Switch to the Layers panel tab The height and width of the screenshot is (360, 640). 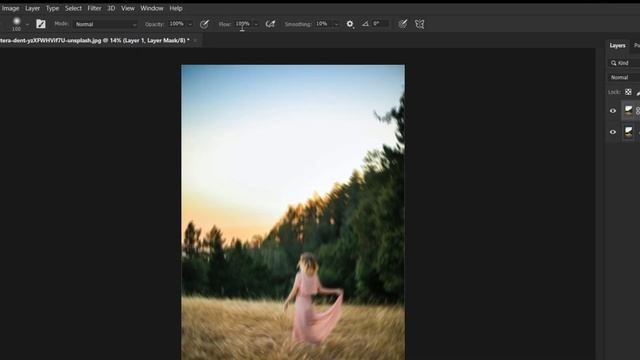(617, 46)
